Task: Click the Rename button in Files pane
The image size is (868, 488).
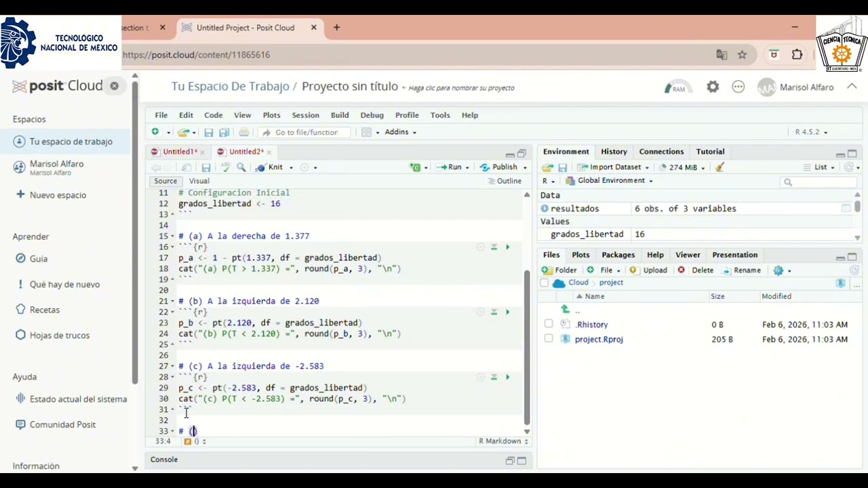Action: pyautogui.click(x=741, y=270)
